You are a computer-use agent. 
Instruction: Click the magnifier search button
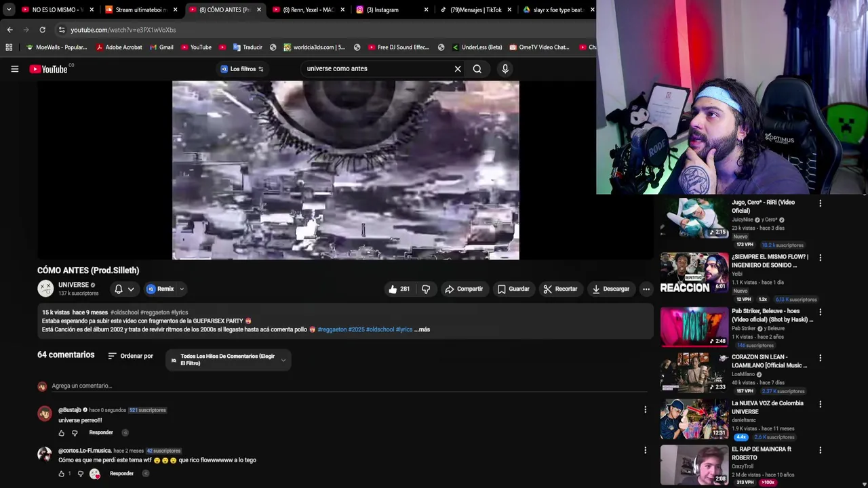click(477, 68)
